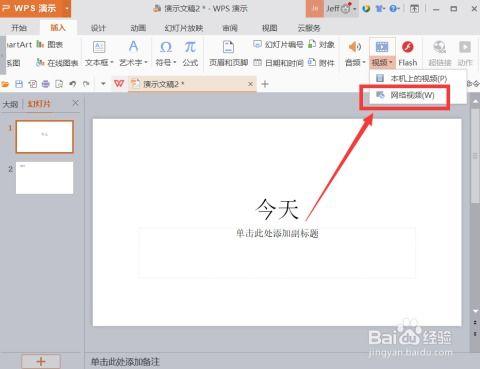Open the WPS 演示 application menu arrow
This screenshot has height=369, width=480.
click(67, 8)
